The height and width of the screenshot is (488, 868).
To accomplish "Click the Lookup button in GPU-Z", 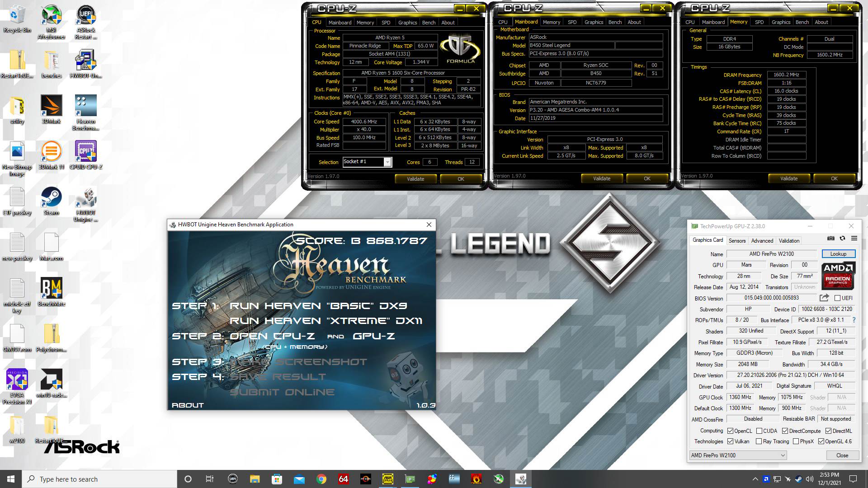I will click(x=838, y=254).
